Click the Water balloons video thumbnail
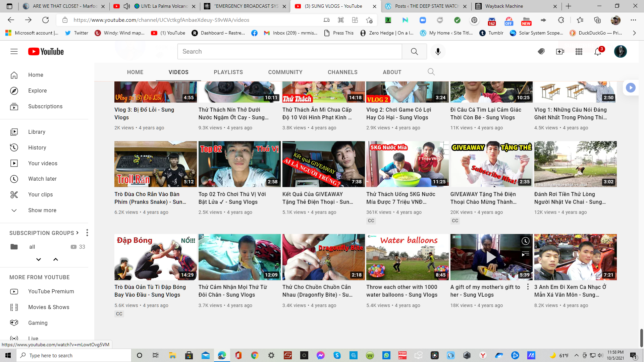Viewport: 644px width, 362px height. coord(407,257)
